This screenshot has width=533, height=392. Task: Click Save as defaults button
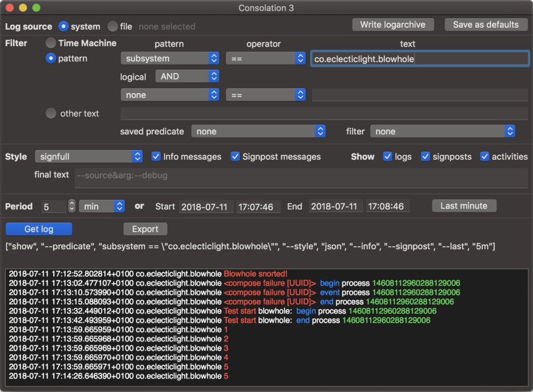pyautogui.click(x=486, y=24)
